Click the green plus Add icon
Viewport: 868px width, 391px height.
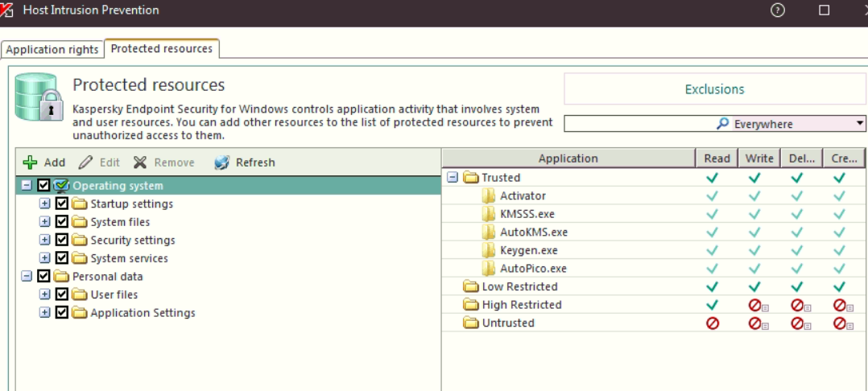[30, 163]
